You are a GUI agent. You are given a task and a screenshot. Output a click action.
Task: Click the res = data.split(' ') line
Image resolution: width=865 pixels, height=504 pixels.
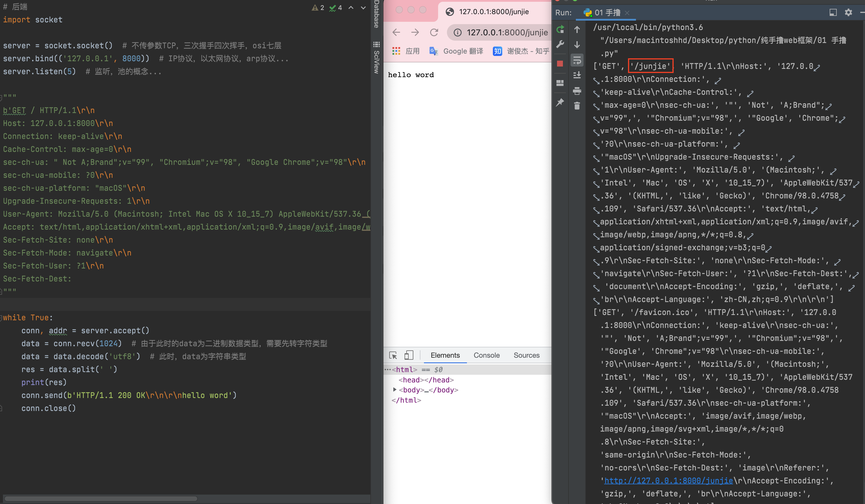pos(69,369)
